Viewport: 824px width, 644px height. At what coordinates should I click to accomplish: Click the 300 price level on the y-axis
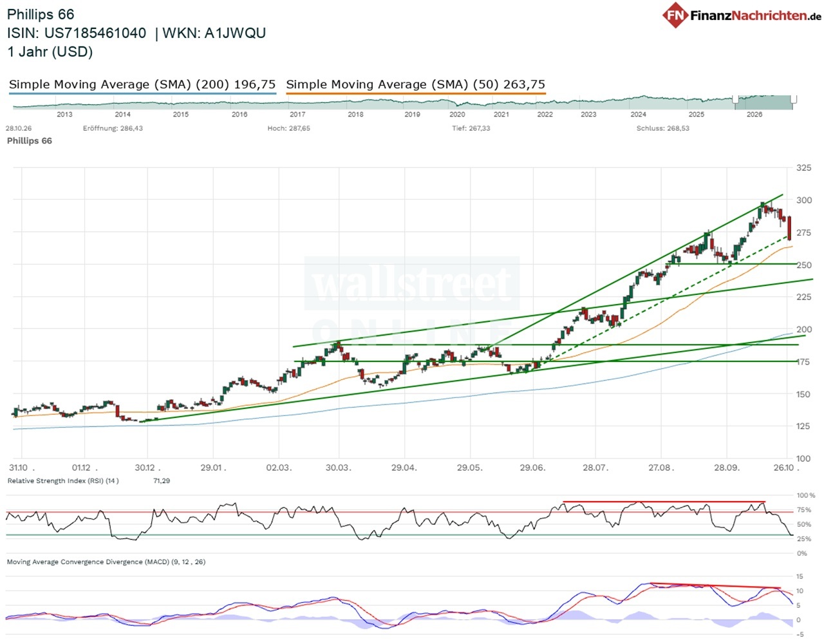(804, 200)
